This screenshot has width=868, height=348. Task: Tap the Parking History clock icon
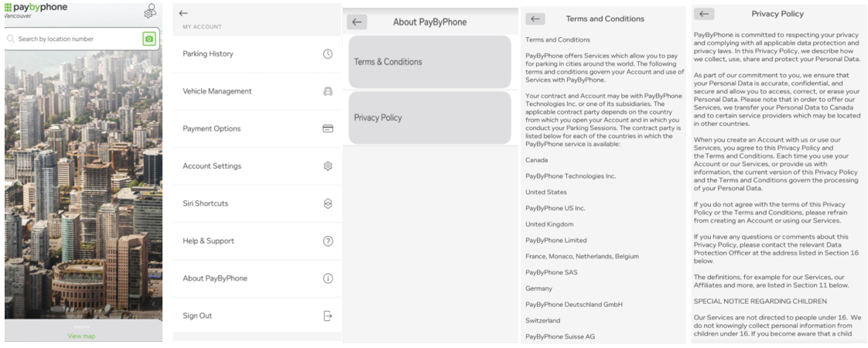pyautogui.click(x=328, y=53)
